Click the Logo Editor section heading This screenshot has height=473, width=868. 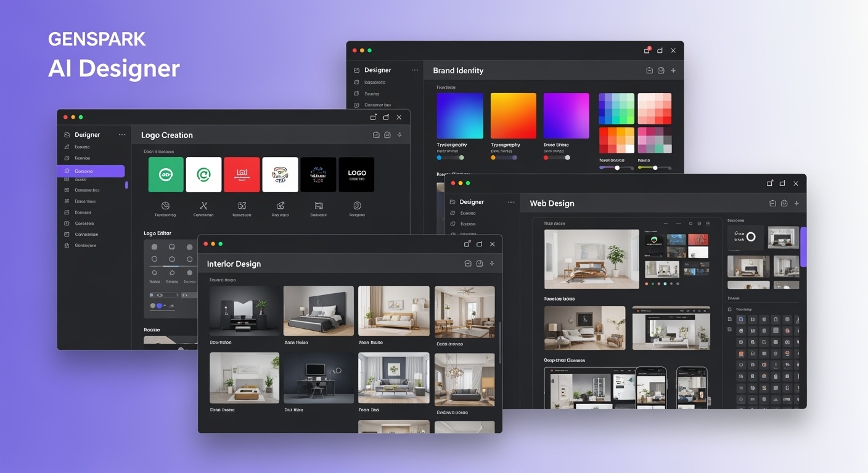pos(157,233)
